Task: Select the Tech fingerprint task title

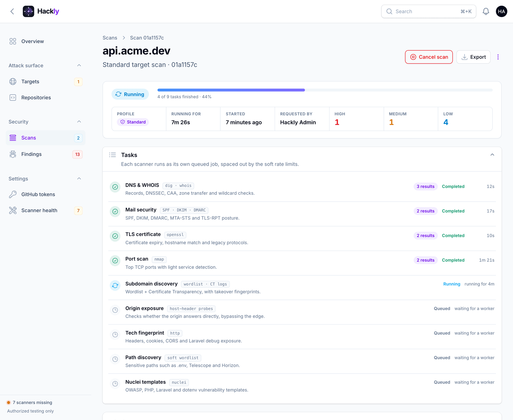Action: (x=144, y=333)
